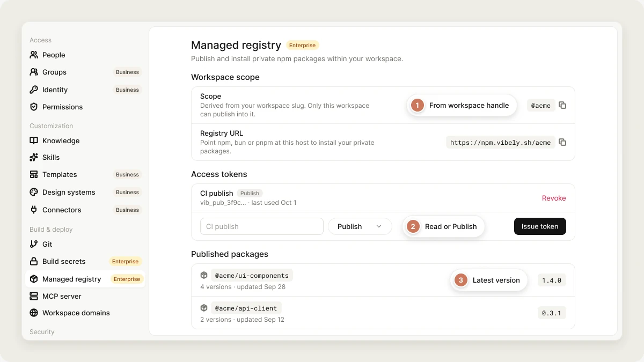
Task: Open the MCP server page
Action: 85,296
